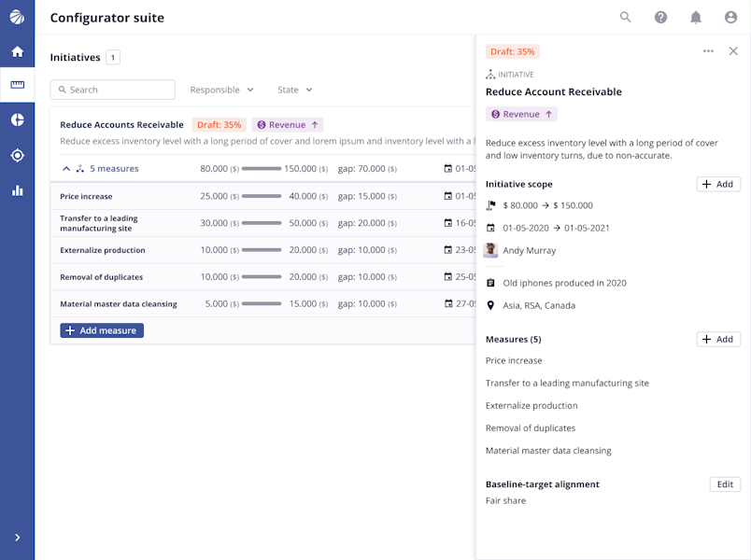Screen dimensions: 751x560
Task: Select the ruler icon in sidebar
Action: (17, 85)
